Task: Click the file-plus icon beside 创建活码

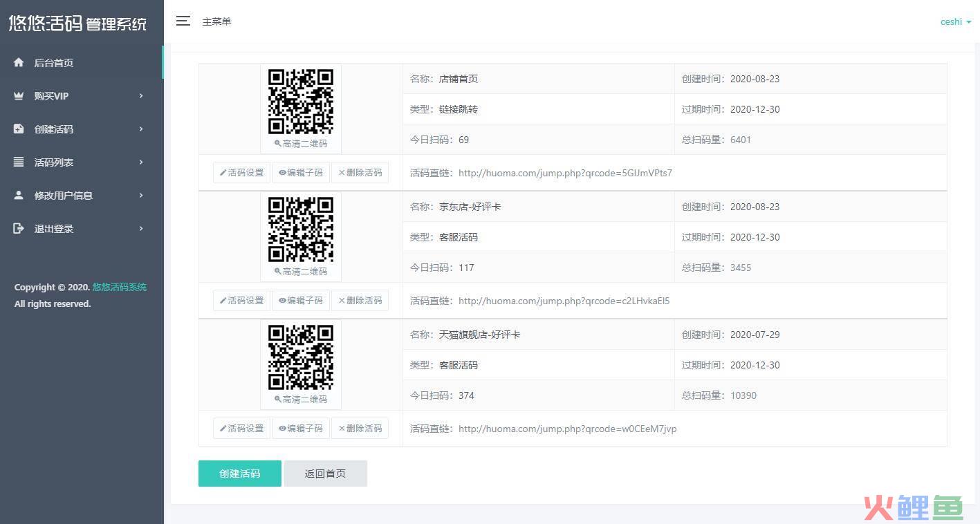Action: point(19,129)
